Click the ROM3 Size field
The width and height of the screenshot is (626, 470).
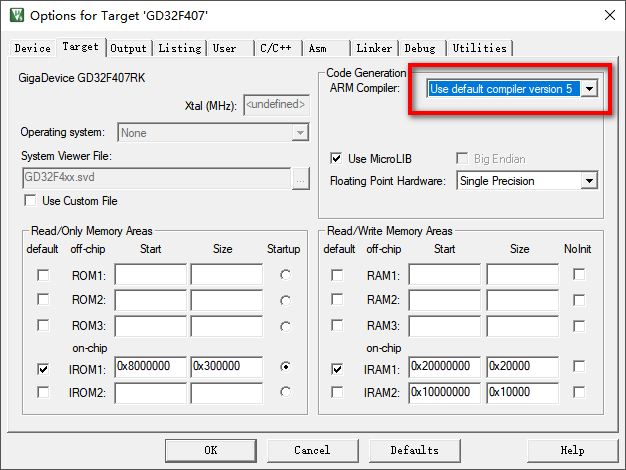coord(227,326)
